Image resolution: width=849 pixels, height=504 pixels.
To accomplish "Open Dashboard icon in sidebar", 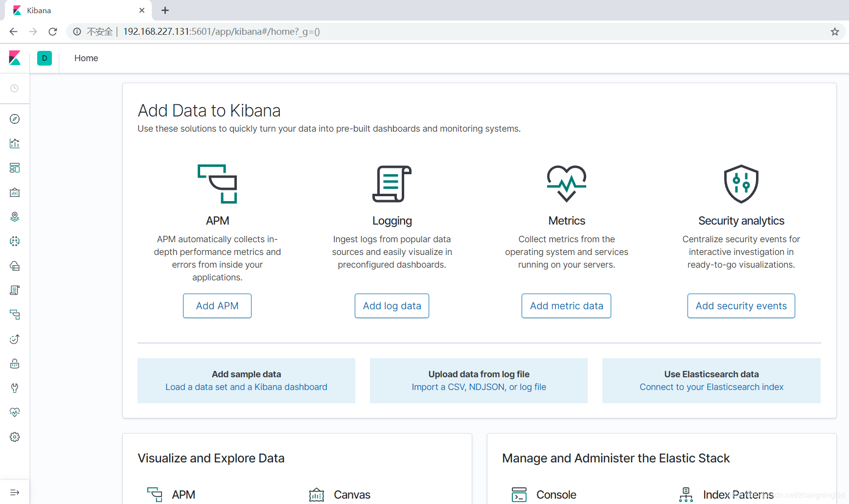I will pos(15,168).
